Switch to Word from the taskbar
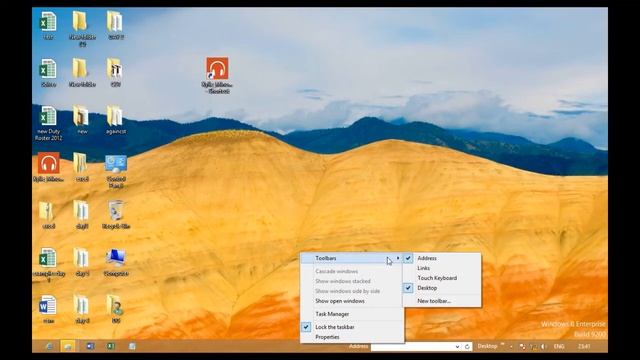 [x=90, y=346]
